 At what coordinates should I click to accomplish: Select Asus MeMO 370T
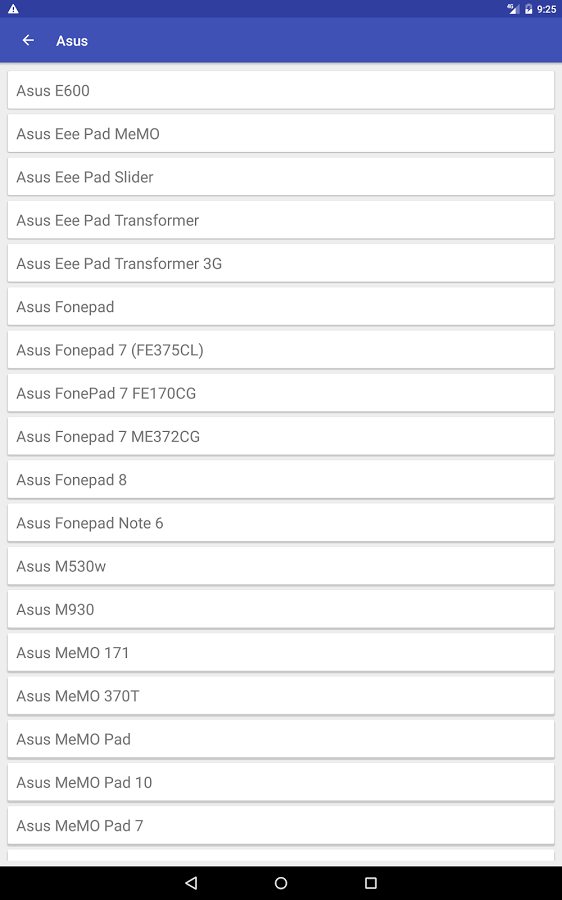point(281,696)
